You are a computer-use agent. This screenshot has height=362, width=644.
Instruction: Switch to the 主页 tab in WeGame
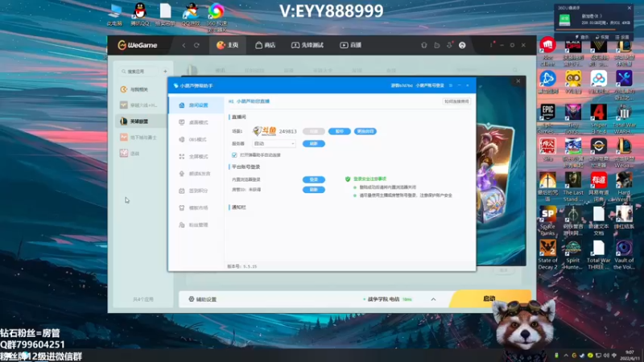click(x=228, y=45)
